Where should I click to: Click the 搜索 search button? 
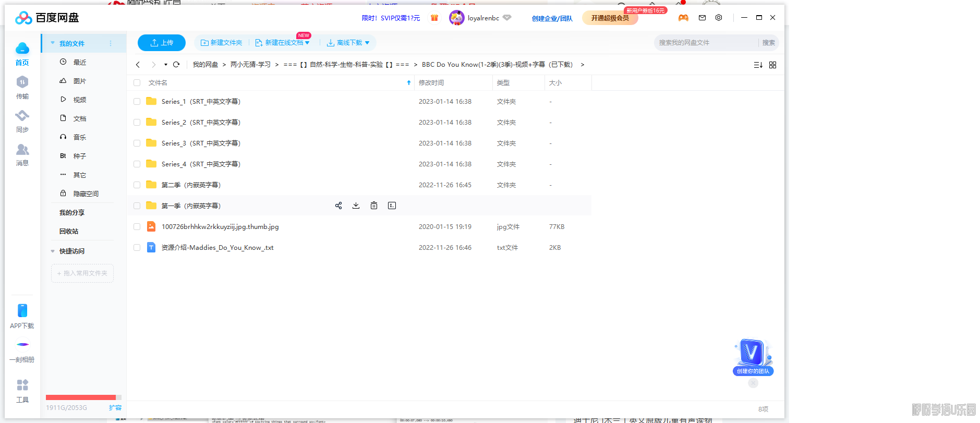[x=769, y=43]
